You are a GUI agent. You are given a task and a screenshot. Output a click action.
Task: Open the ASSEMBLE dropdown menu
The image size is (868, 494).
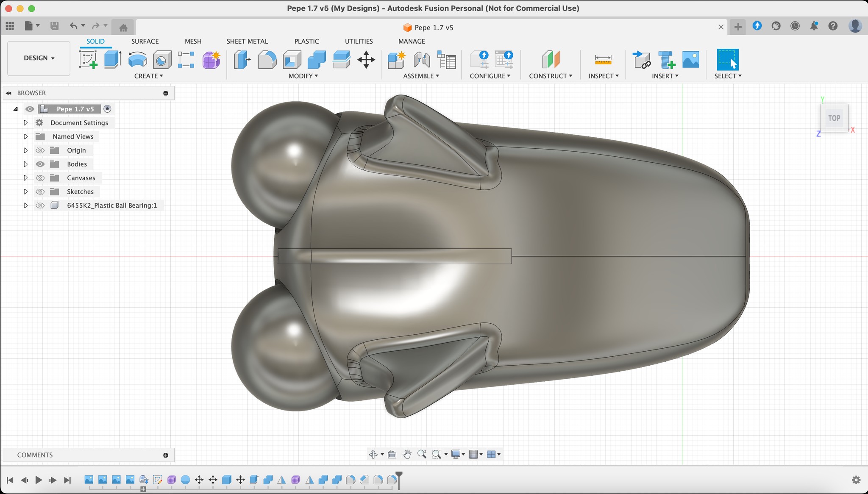pyautogui.click(x=421, y=76)
